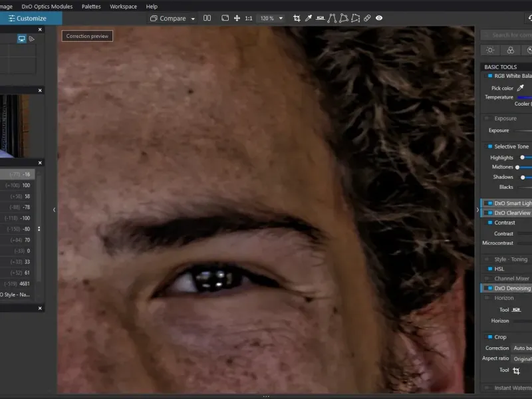Click the Correction preview label
The image size is (532, 399).
pos(87,36)
